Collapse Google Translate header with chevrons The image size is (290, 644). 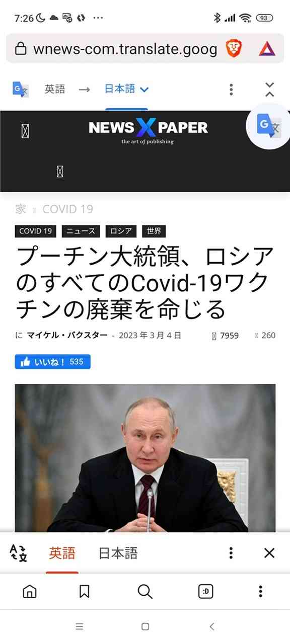tap(269, 90)
